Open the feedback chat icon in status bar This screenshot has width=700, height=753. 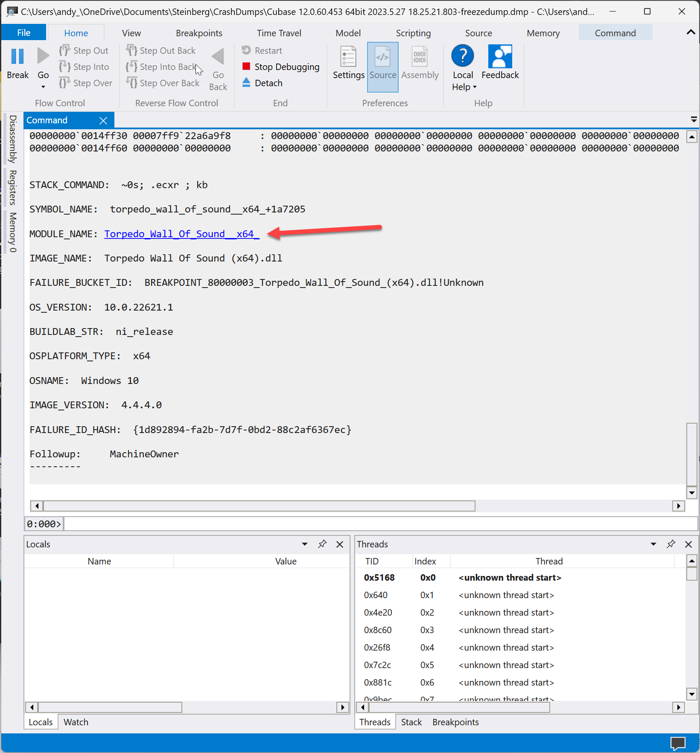678,744
